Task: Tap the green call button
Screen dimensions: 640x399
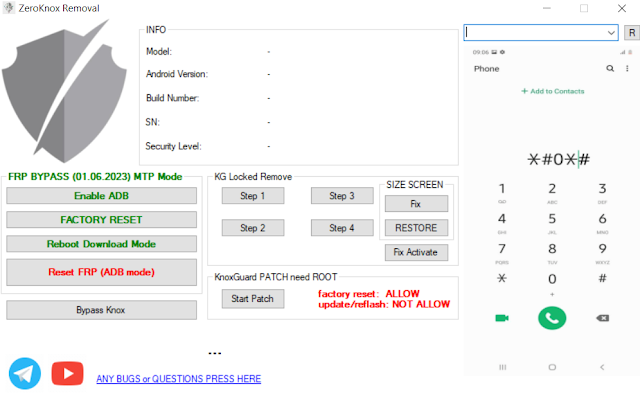Action: (552, 318)
